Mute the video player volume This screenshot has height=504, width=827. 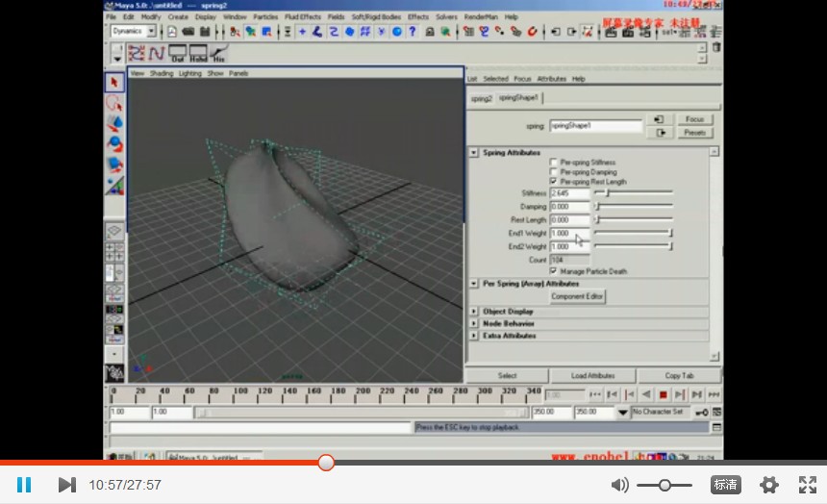(x=619, y=485)
